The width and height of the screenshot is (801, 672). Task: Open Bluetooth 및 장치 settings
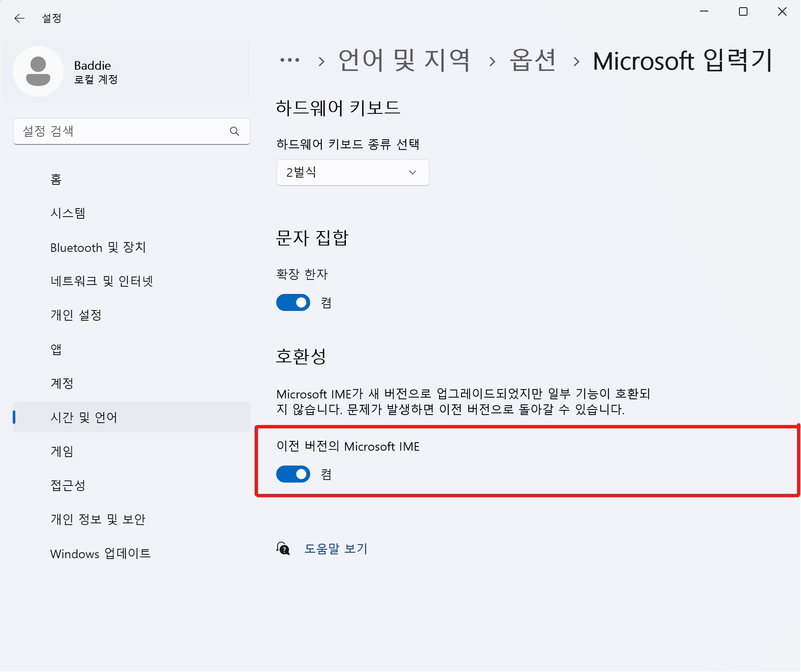[x=132, y=247]
